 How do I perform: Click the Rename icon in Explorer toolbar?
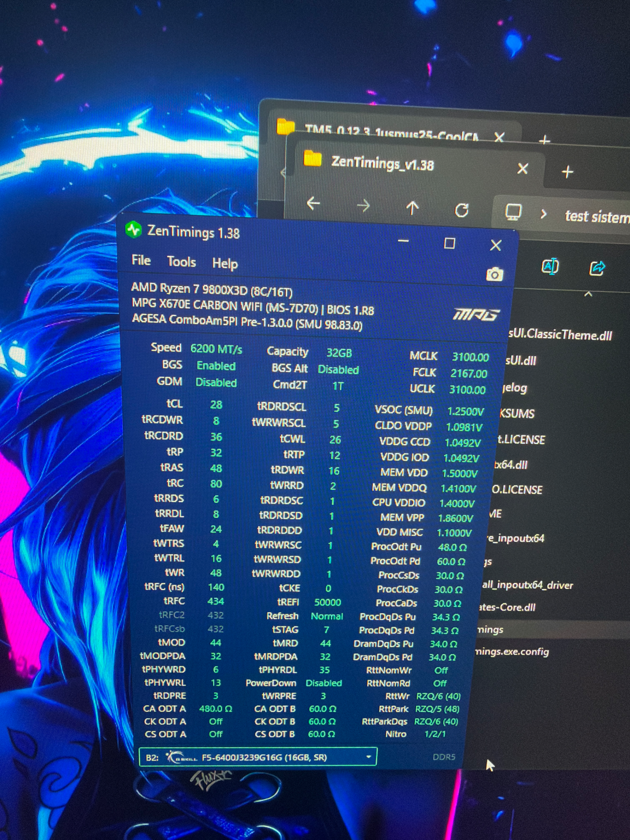point(550,266)
